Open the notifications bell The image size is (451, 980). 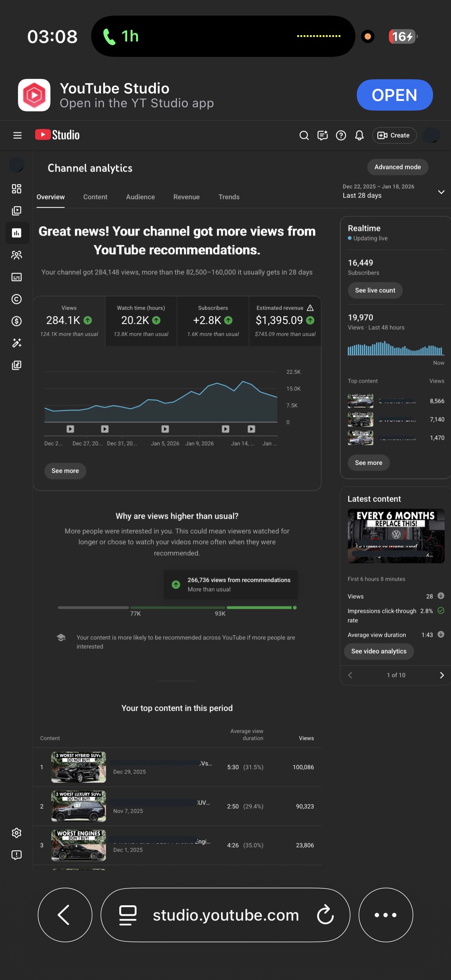point(359,135)
